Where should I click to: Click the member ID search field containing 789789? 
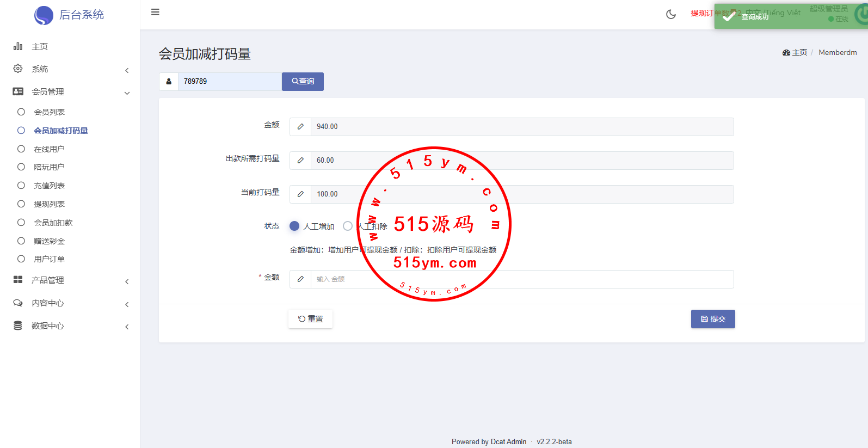[x=230, y=82]
